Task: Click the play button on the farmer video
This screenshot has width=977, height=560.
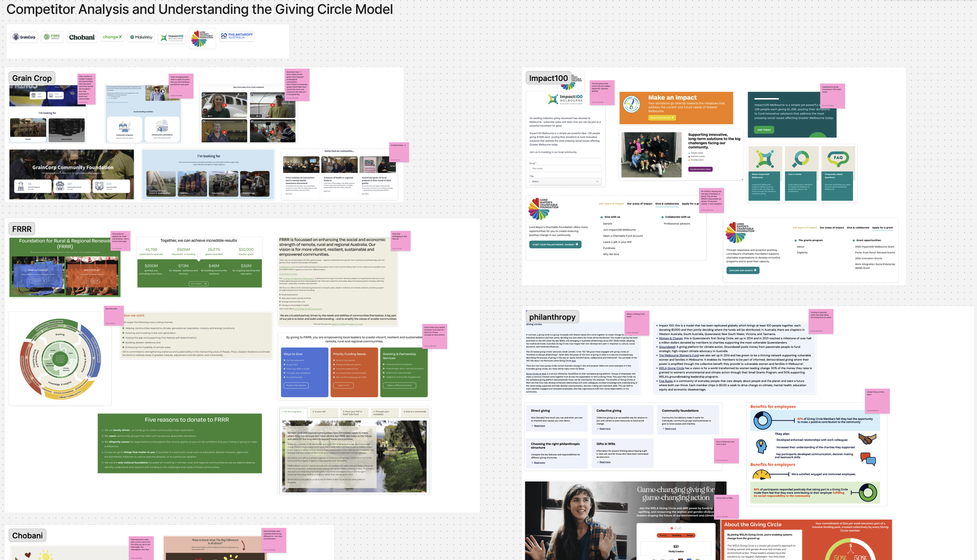Action: pos(163,91)
